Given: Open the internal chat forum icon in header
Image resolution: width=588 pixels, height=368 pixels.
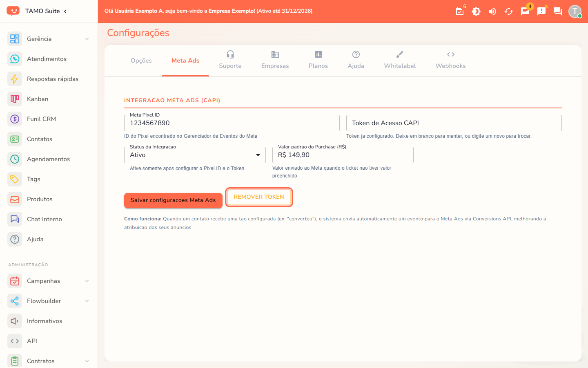Looking at the screenshot, I should (x=558, y=11).
